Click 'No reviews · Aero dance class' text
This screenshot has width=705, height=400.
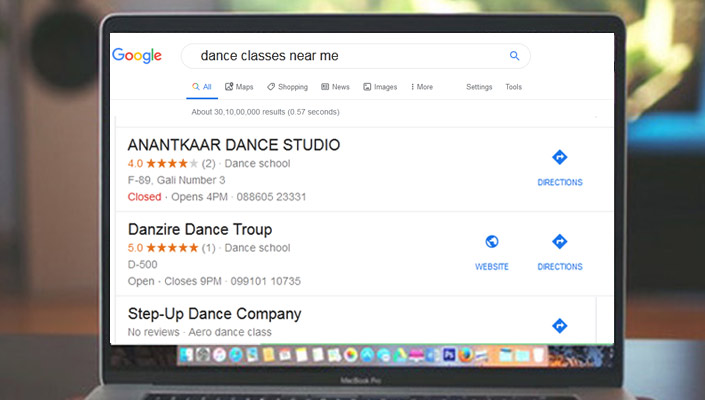tap(200, 332)
